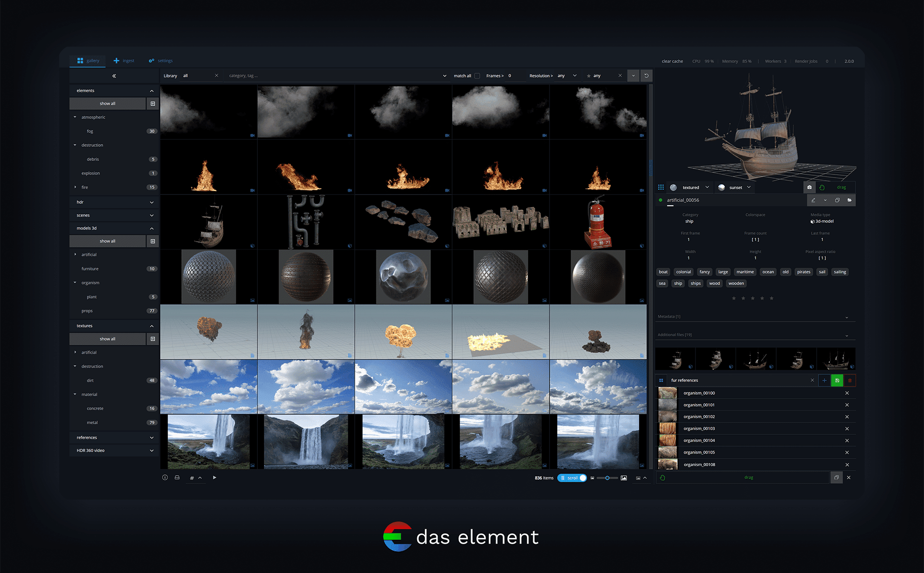Remove organism_00103 from the collection
Screen dimensions: 924x573
847,429
